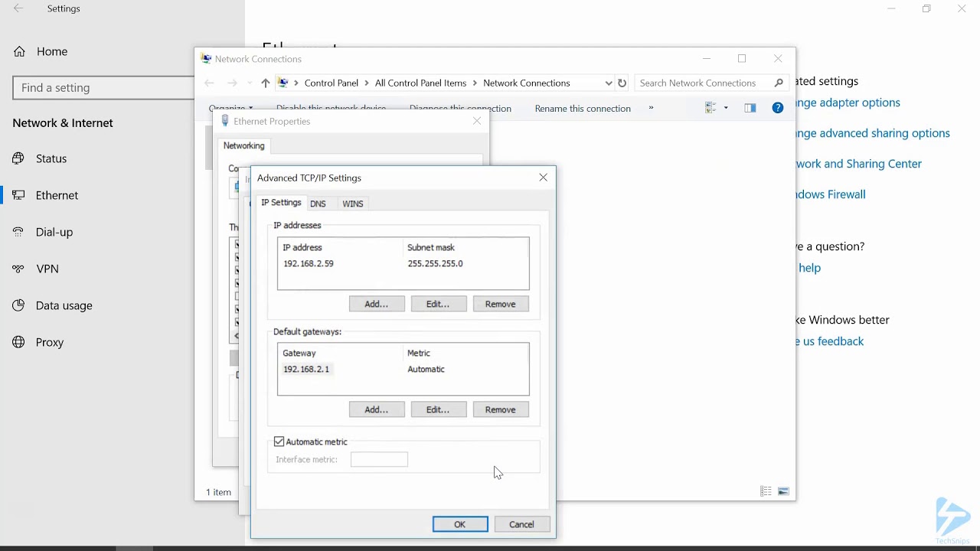Screen dimensions: 980x551
Task: Open recent locations dropdown beside Forward arrow
Action: tap(250, 83)
